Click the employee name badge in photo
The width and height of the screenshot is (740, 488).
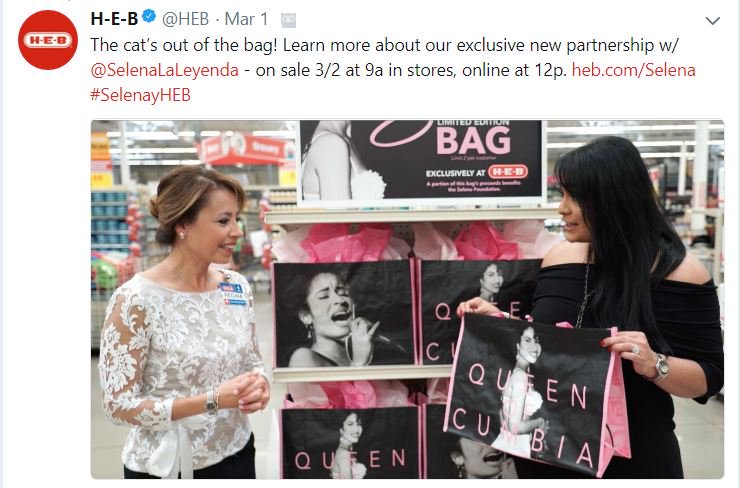(234, 294)
